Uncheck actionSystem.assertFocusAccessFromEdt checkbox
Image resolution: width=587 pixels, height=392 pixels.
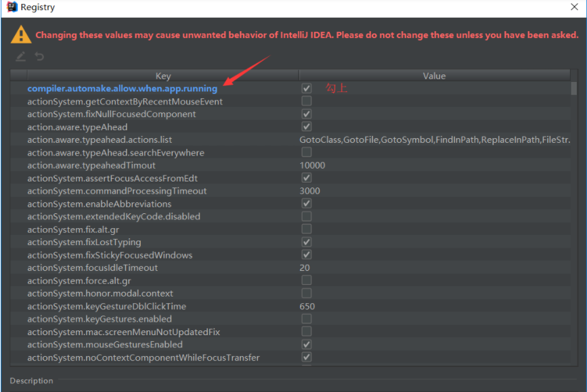pyautogui.click(x=307, y=178)
